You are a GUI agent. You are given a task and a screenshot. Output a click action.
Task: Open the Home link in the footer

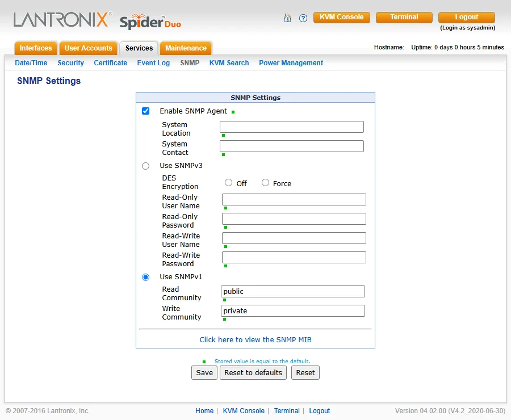204,411
